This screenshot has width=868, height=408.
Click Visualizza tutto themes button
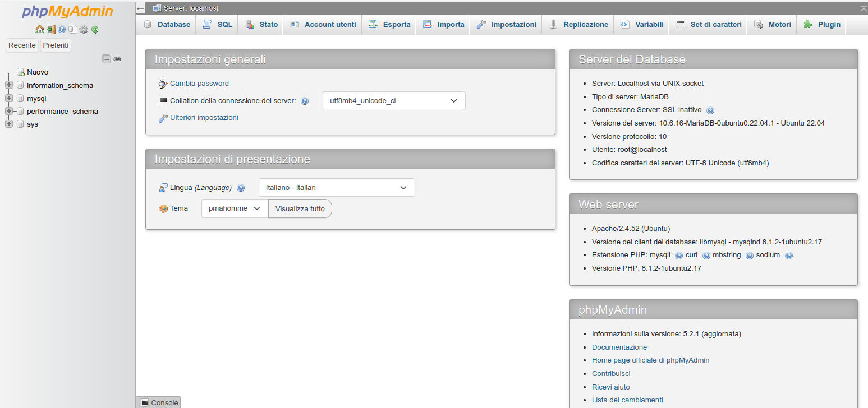(300, 208)
